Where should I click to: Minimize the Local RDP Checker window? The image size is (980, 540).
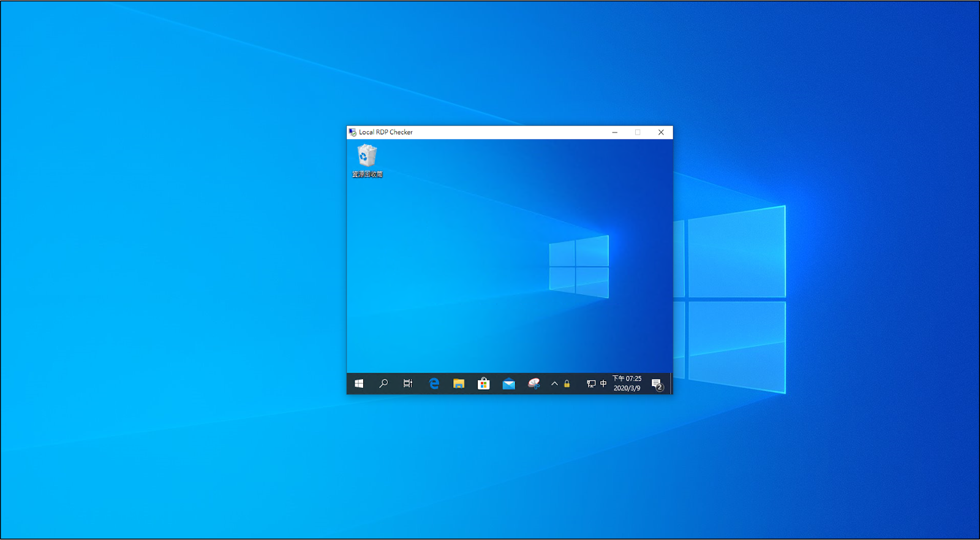615,132
